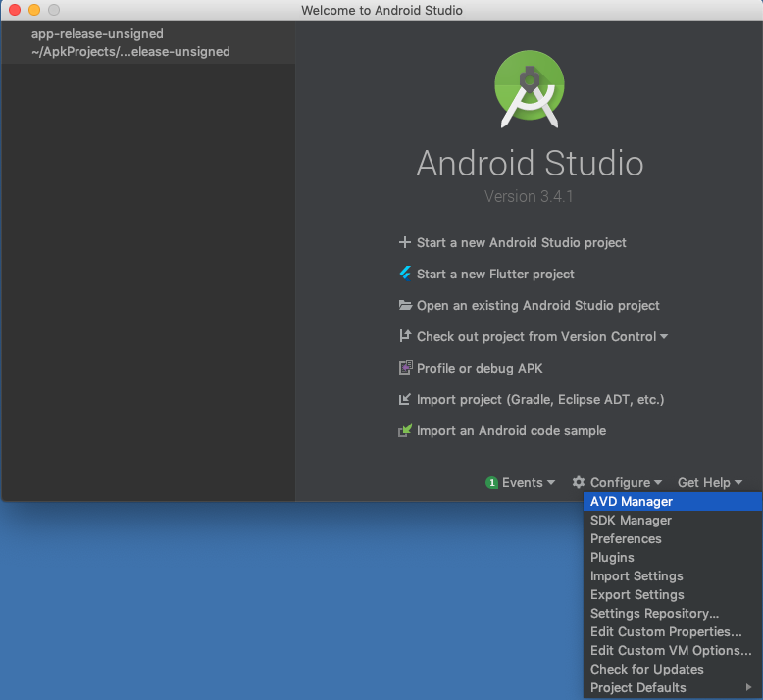Click the Android Studio logo

(x=530, y=89)
